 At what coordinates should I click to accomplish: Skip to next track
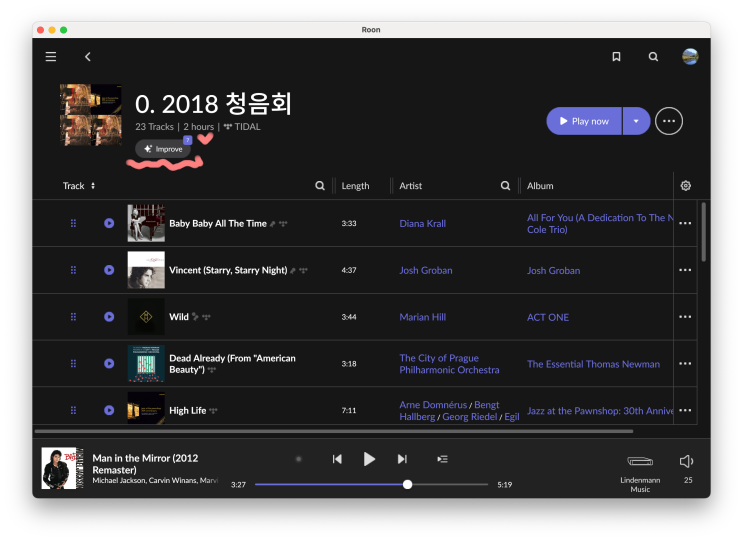click(x=402, y=459)
